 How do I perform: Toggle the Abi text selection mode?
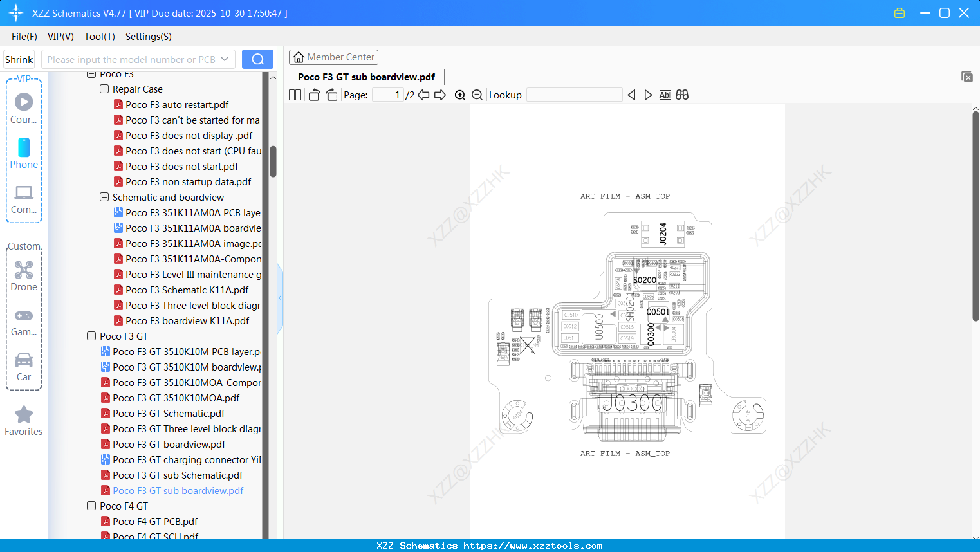tap(665, 95)
